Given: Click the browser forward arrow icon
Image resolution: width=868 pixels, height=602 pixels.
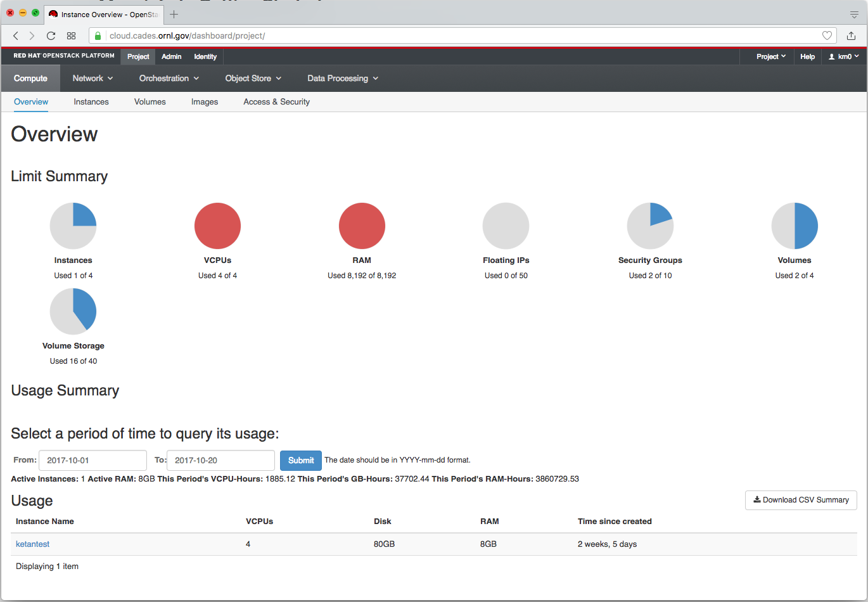Looking at the screenshot, I should click(x=32, y=36).
